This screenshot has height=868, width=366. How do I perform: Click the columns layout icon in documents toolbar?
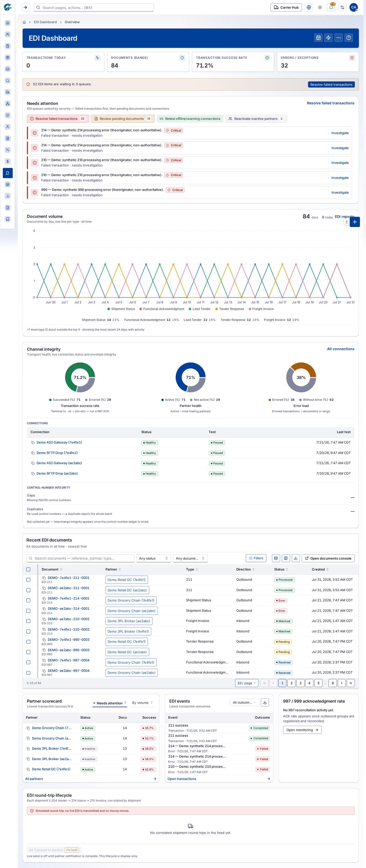point(286,558)
